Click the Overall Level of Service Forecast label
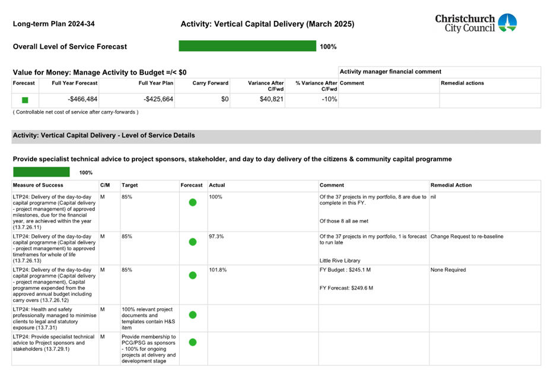The width and height of the screenshot is (554, 392). 70,47
